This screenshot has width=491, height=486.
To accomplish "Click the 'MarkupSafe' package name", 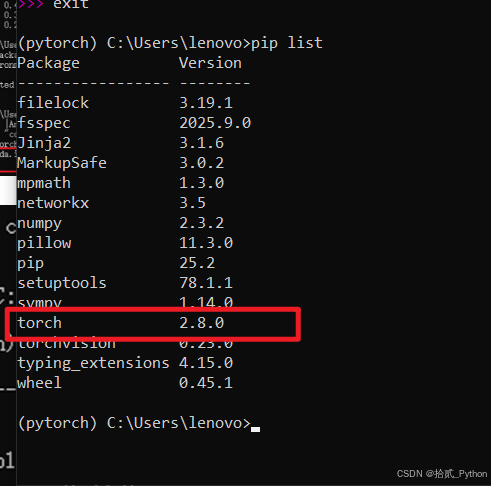I will point(62,163).
